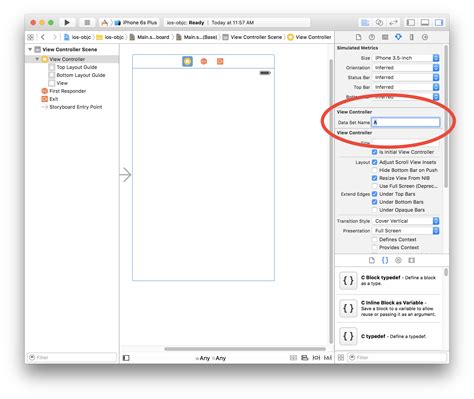Toggle Under Top Bars checkbox
The height and width of the screenshot is (399, 474).
(374, 194)
